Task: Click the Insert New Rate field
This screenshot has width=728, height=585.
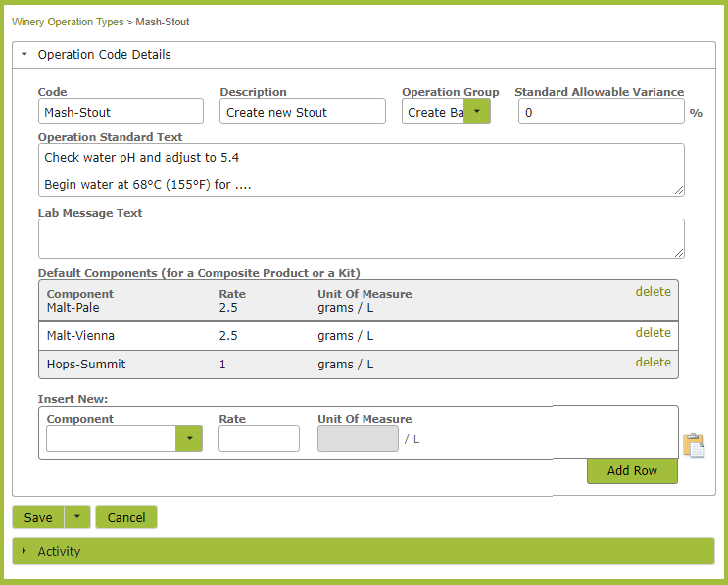Action: click(259, 438)
